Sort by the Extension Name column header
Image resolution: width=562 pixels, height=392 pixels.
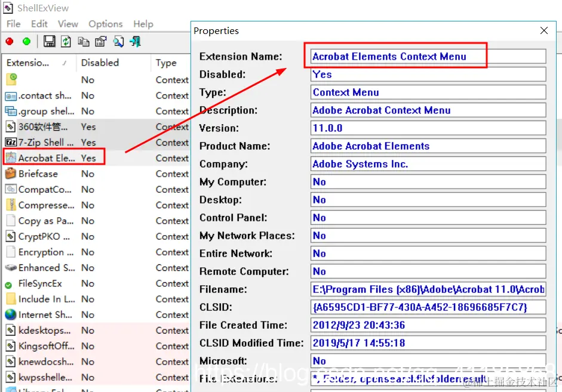39,63
